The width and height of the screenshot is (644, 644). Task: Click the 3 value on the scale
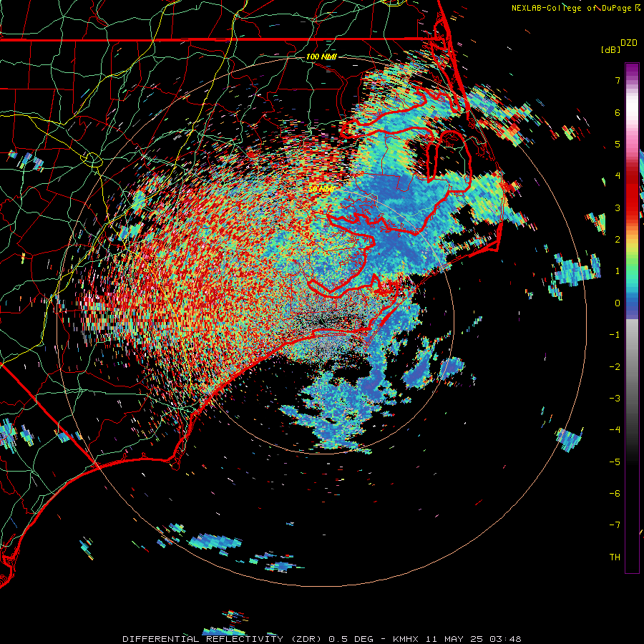[618, 208]
